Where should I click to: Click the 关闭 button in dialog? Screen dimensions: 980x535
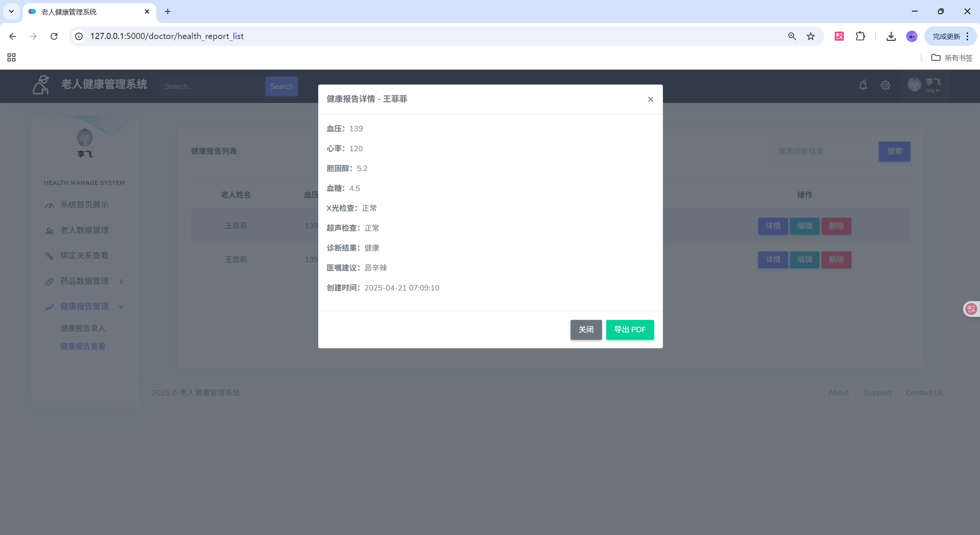(586, 329)
